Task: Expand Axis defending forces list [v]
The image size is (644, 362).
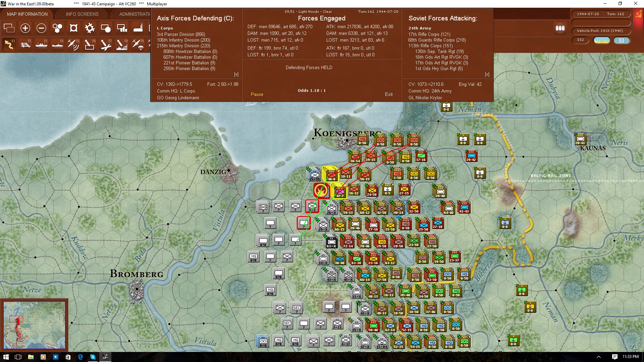Action: click(236, 74)
